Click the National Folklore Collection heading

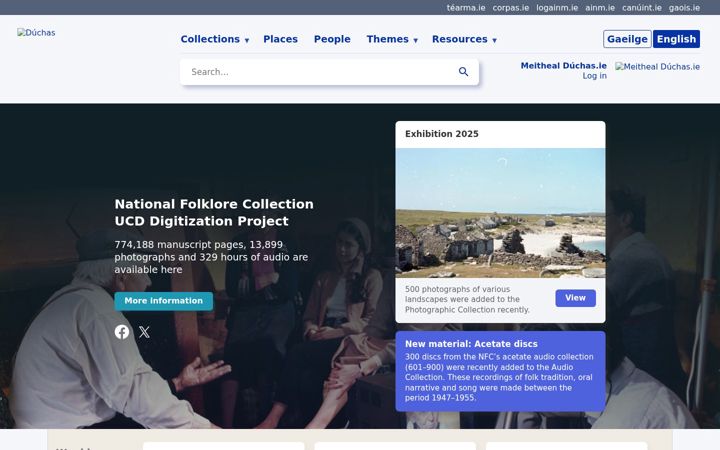coord(214,213)
